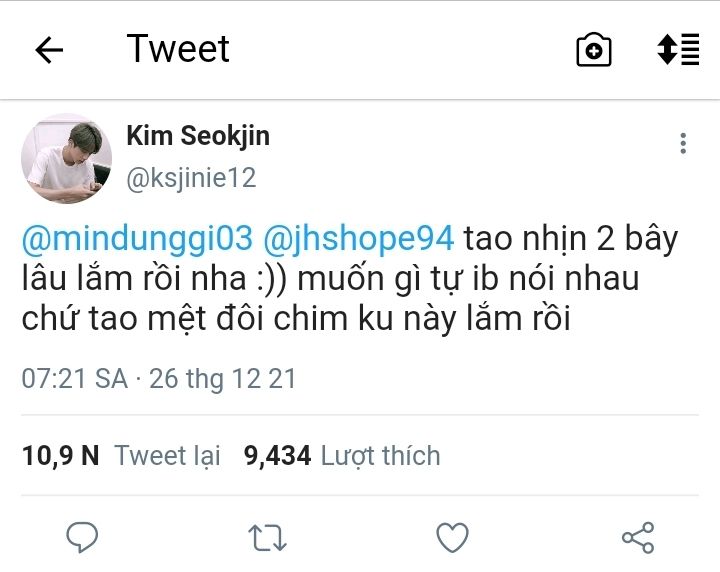720x572 pixels.
Task: Tap the share icon
Action: 638,538
